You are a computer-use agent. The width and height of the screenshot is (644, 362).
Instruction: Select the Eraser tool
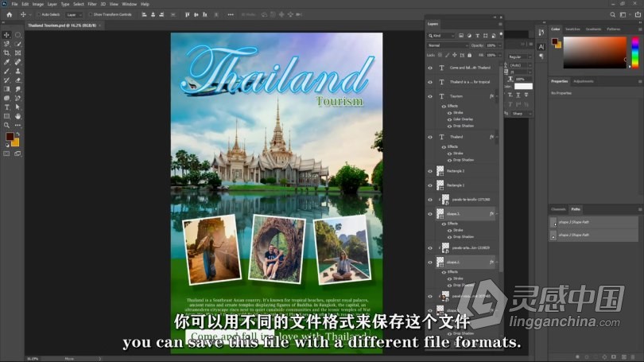point(18,80)
